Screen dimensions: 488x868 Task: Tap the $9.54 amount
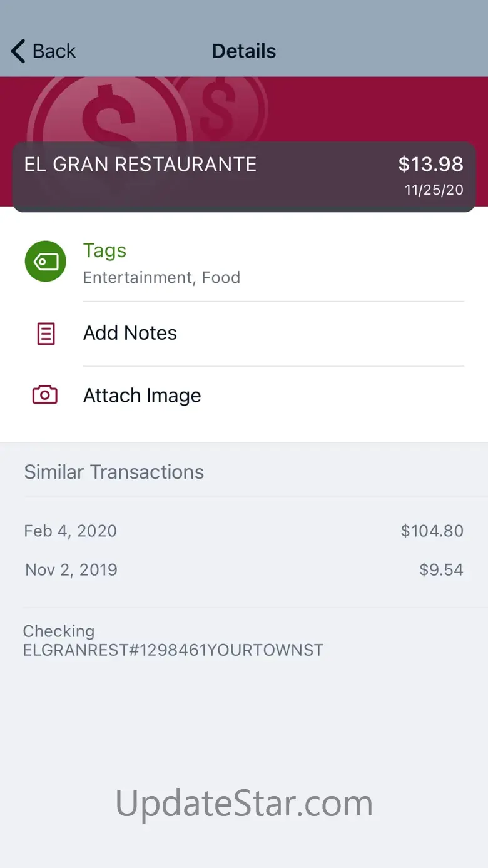click(x=441, y=570)
